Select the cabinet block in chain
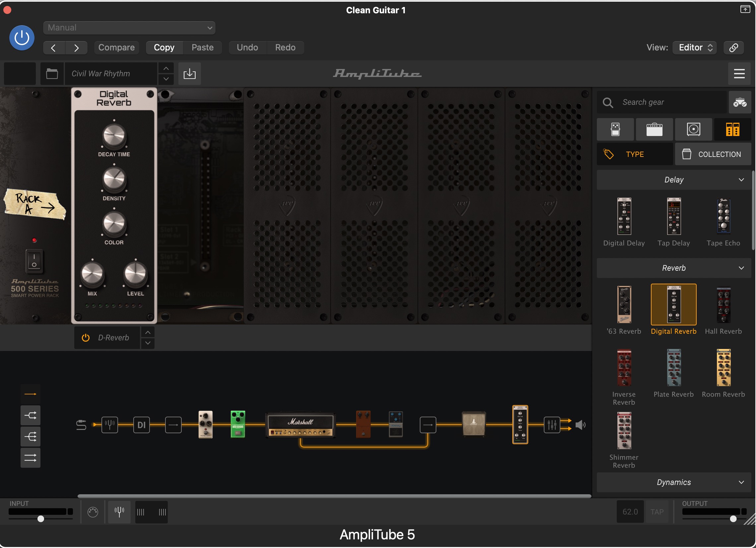 (474, 424)
